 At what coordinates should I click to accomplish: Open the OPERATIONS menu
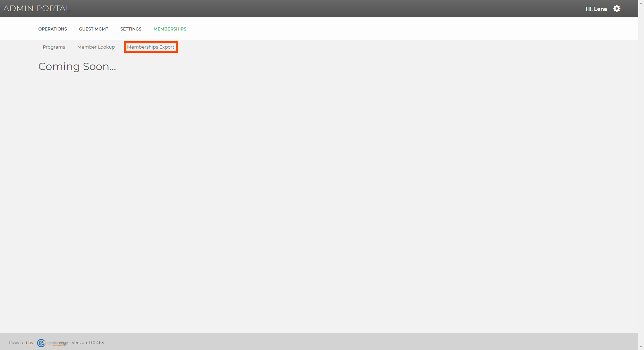pos(53,29)
